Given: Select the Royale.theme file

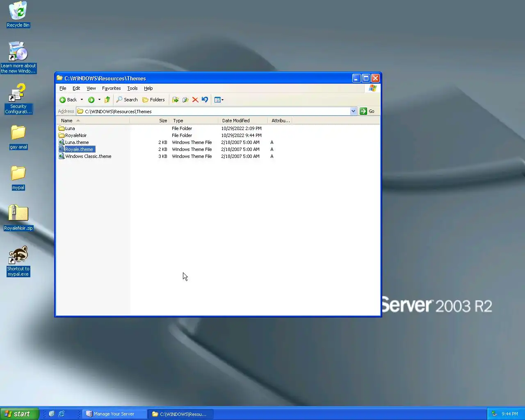Looking at the screenshot, I should click(77, 149).
